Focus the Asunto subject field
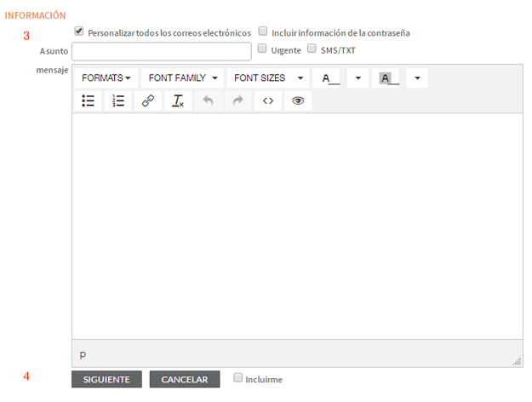This screenshot has width=532, height=402. pyautogui.click(x=162, y=52)
